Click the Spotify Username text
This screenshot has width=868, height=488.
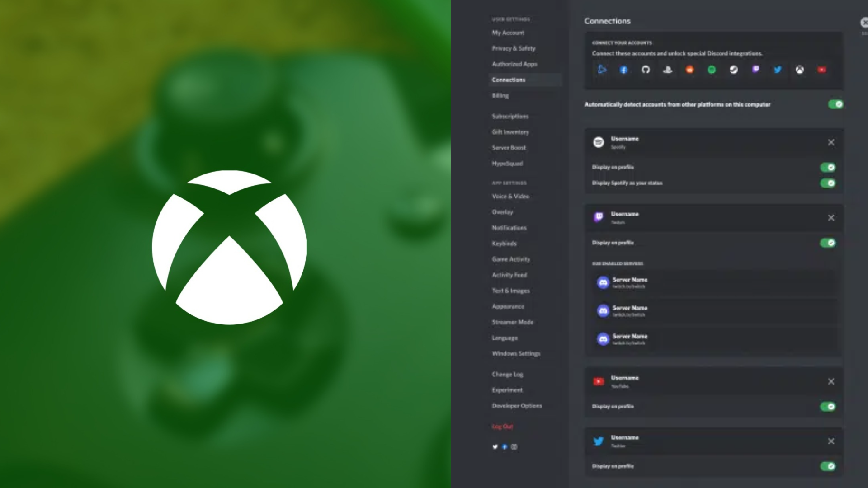[x=625, y=139]
